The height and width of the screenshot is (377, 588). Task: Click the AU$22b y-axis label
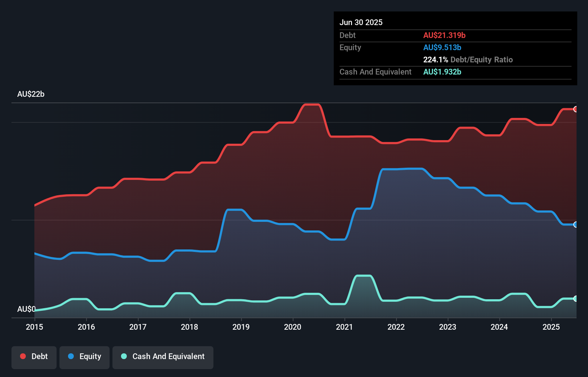[x=31, y=94]
